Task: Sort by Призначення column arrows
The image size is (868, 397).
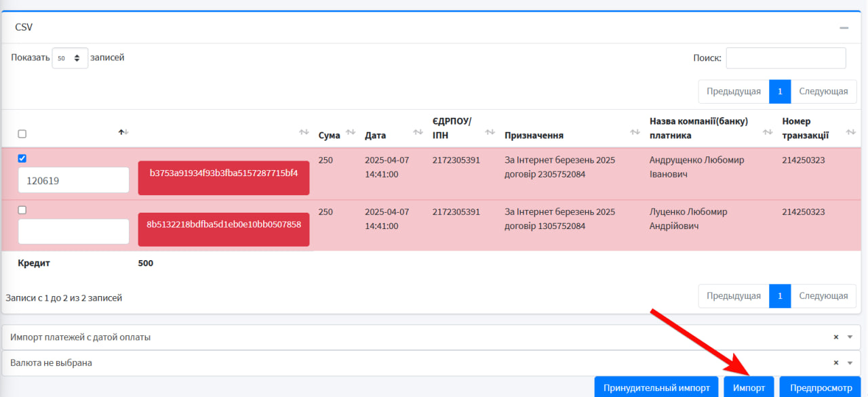Action: 635,132
